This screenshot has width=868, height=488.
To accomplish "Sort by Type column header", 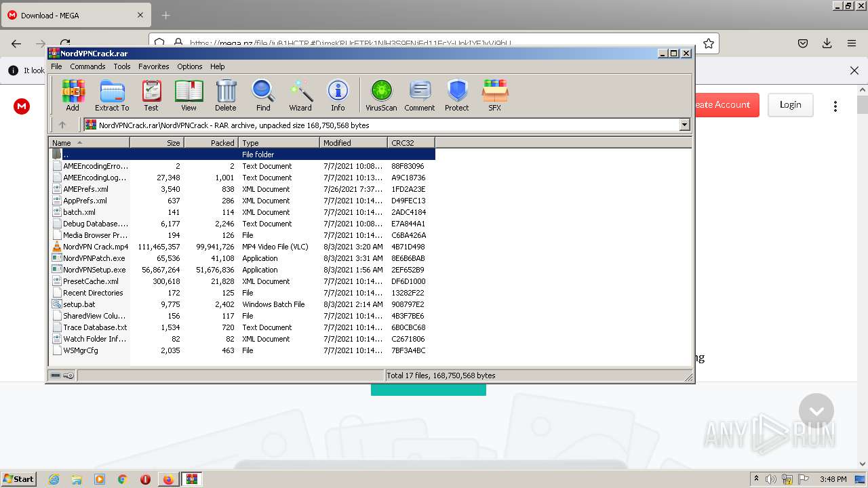I will pyautogui.click(x=279, y=143).
